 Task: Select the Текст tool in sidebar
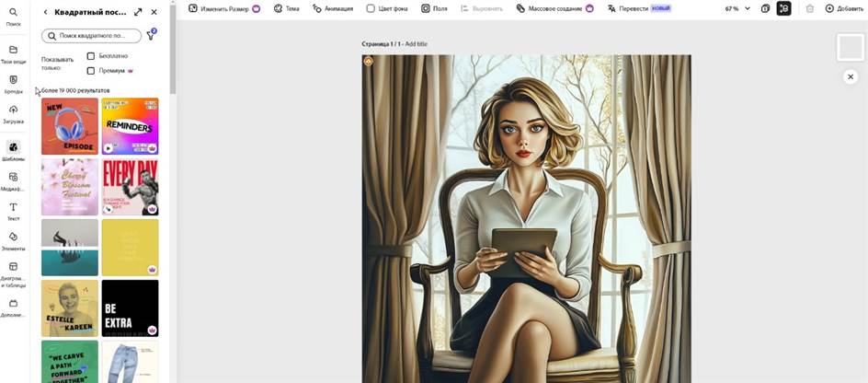point(13,207)
